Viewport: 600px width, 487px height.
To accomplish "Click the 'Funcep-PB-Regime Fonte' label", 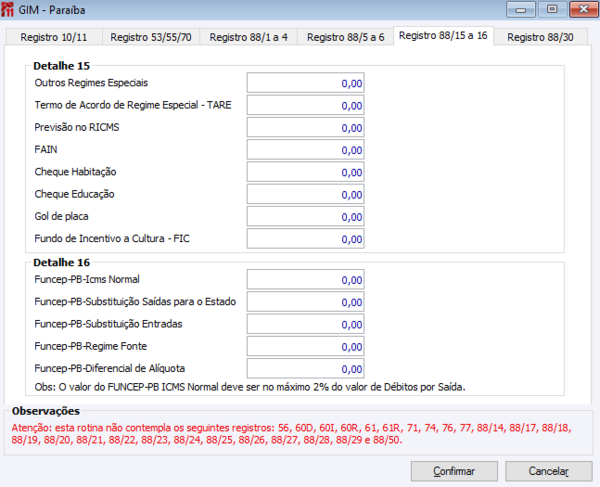I will point(91,346).
